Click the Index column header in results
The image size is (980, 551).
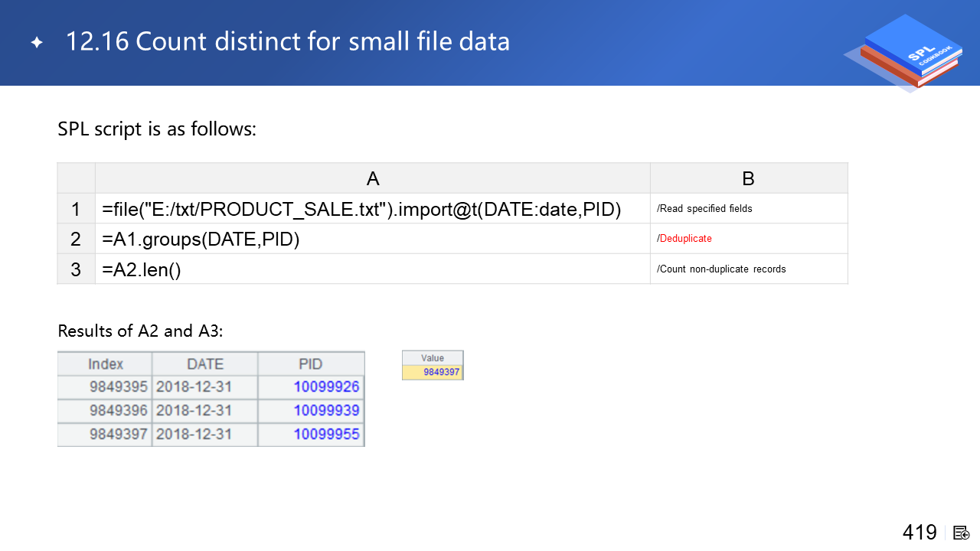(x=106, y=364)
